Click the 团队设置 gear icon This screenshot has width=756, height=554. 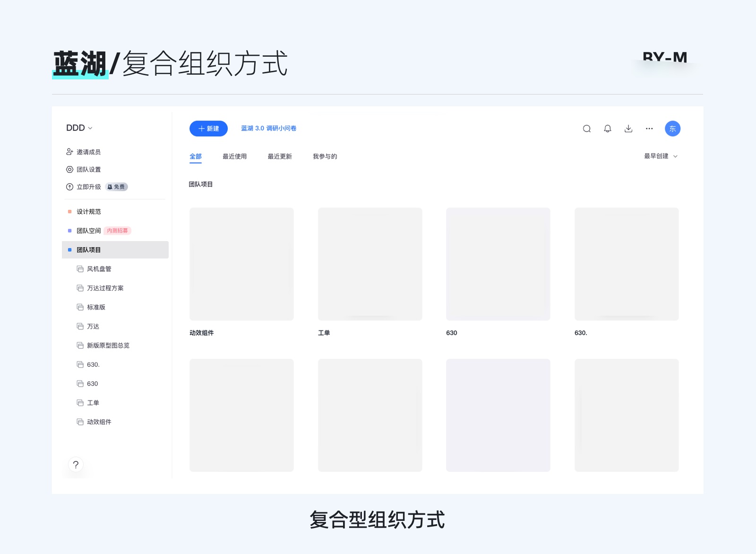click(x=69, y=169)
